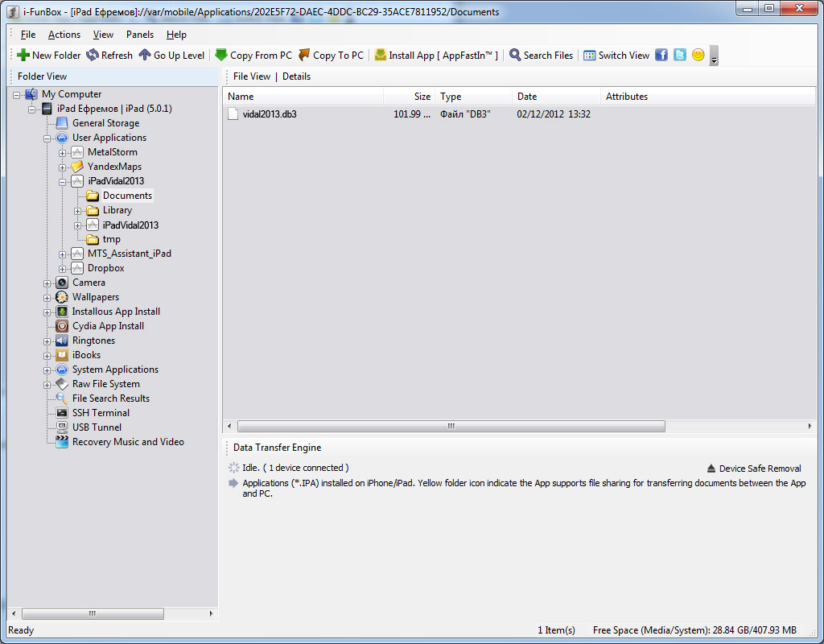Sort files by the Type column
Viewport: 824px width, 644px height.
click(x=474, y=97)
